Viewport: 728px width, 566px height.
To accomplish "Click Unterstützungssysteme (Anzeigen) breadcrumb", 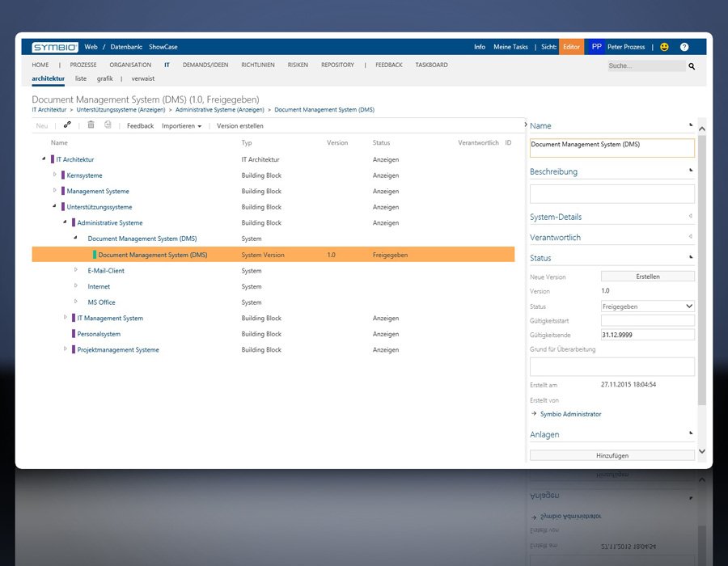I will 121,110.
